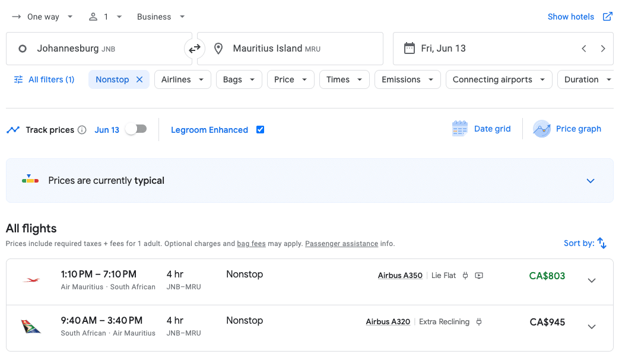622x364 pixels.
Task: Open the bag fees link
Action: (251, 244)
